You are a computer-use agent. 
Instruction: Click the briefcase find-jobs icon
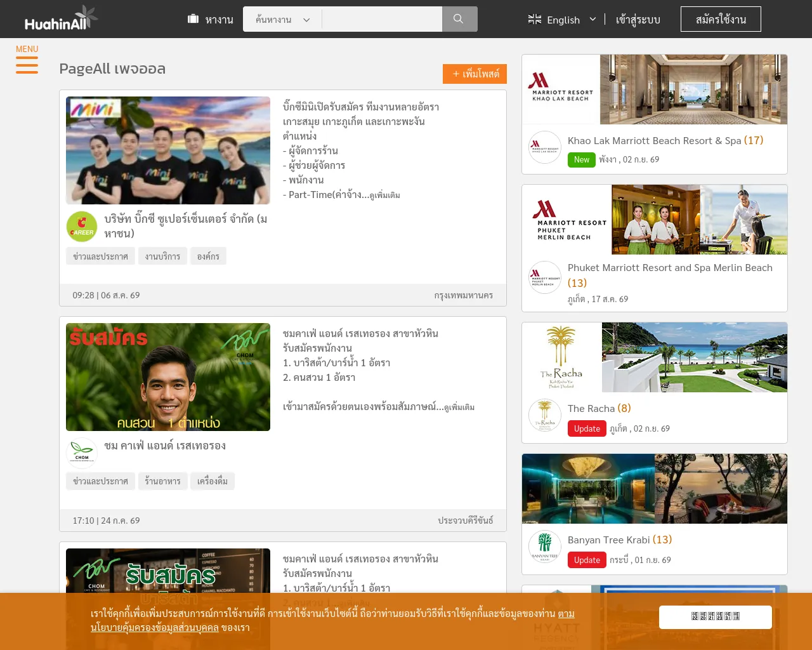(x=193, y=19)
